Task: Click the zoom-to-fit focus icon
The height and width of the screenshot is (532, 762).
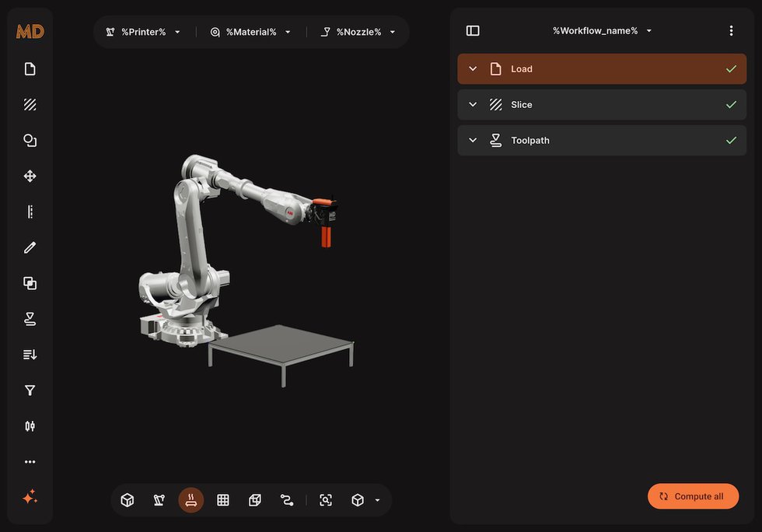Action: click(x=326, y=500)
